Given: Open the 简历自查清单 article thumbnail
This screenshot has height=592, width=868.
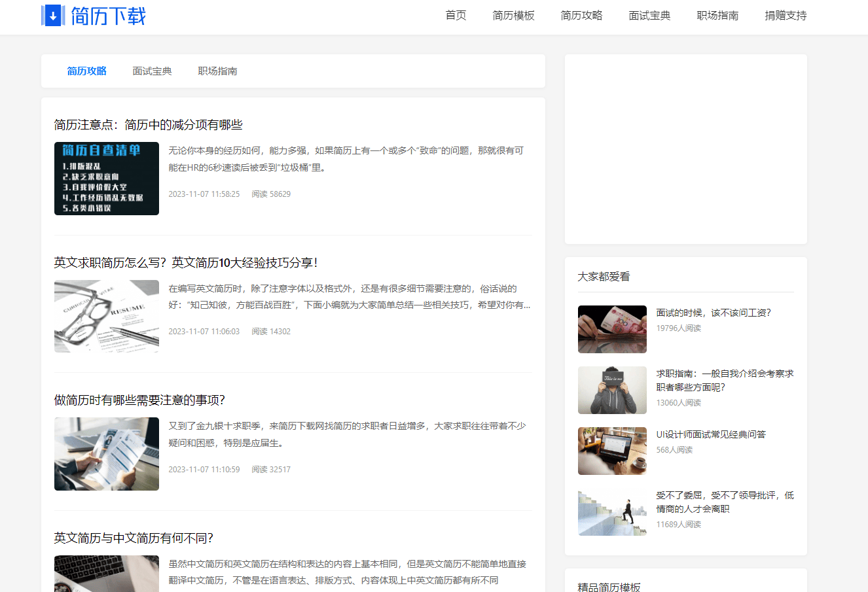Looking at the screenshot, I should [106, 177].
